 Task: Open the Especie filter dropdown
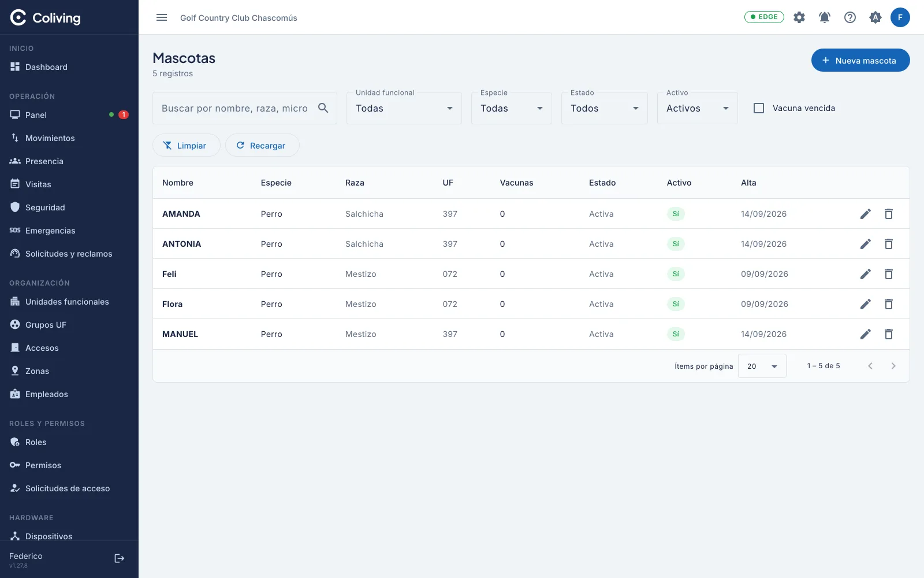click(x=512, y=108)
